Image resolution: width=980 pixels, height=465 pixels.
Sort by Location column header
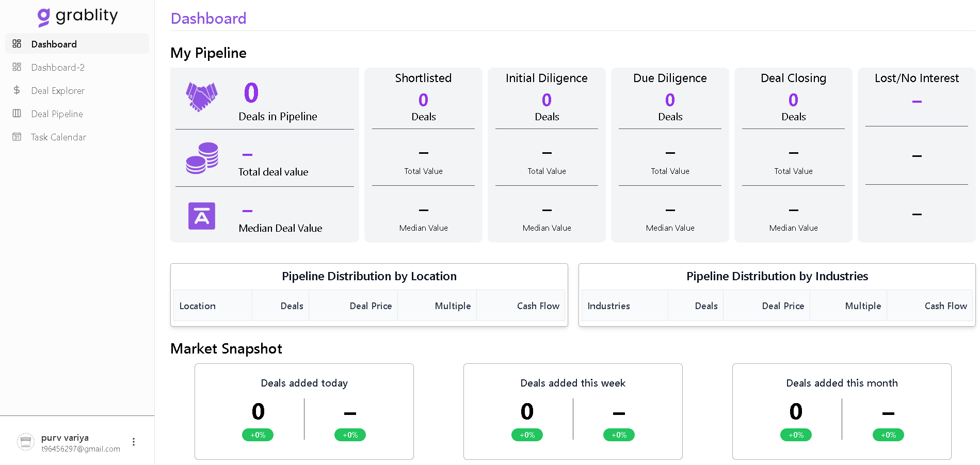click(198, 306)
